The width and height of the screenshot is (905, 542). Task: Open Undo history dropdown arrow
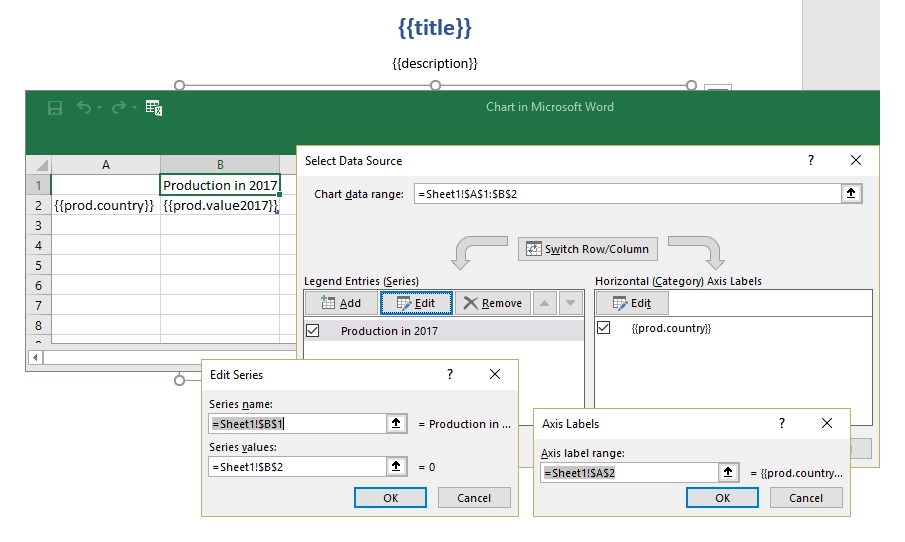pyautogui.click(x=100, y=108)
